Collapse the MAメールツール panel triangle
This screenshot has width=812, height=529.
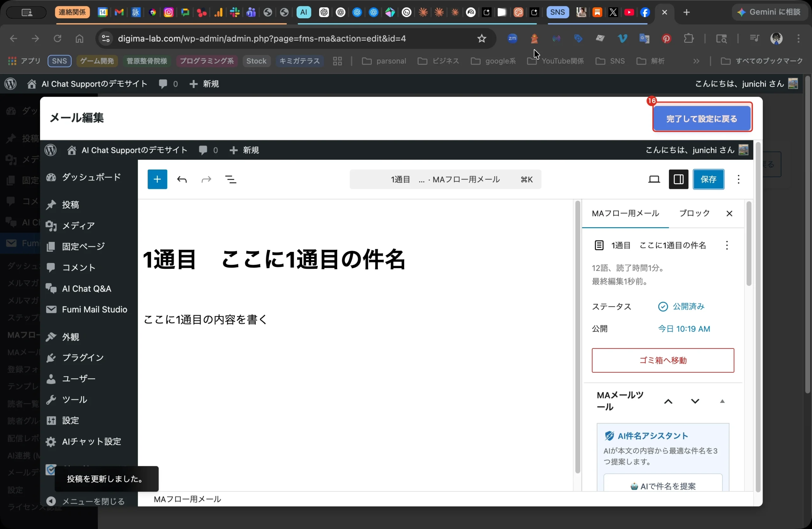click(722, 401)
